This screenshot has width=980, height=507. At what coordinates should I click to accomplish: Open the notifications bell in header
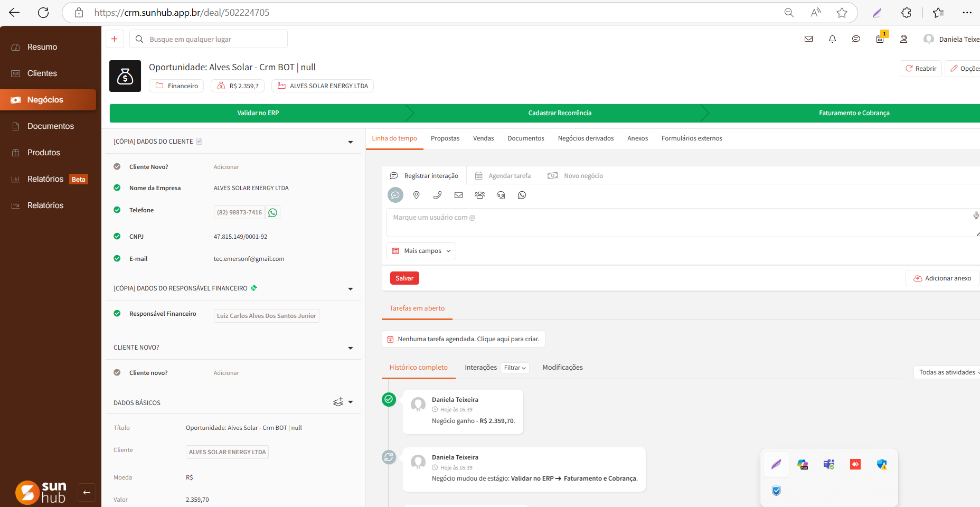pos(832,39)
